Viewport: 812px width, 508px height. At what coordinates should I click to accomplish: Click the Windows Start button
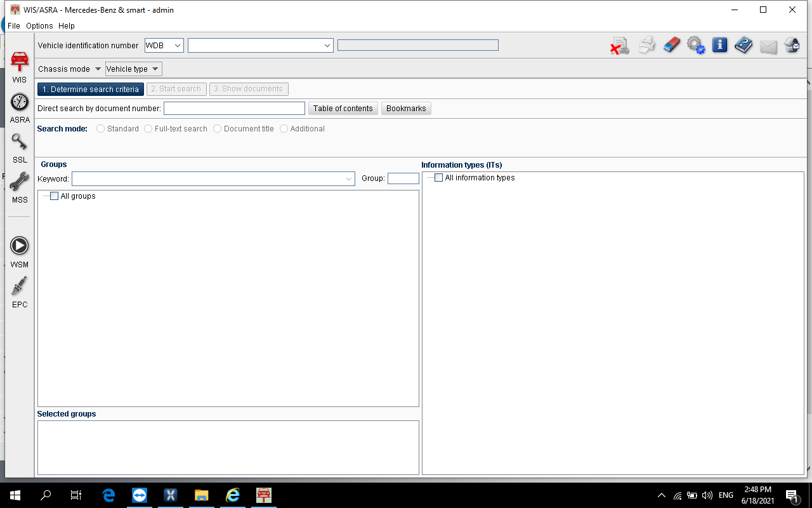coord(15,495)
